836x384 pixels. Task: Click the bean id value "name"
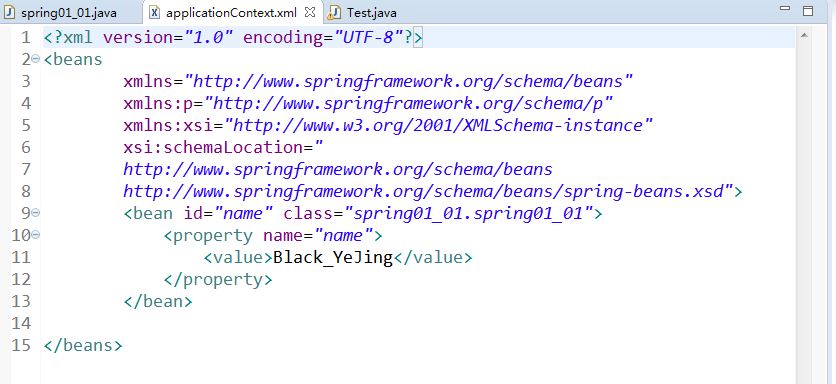(x=244, y=213)
